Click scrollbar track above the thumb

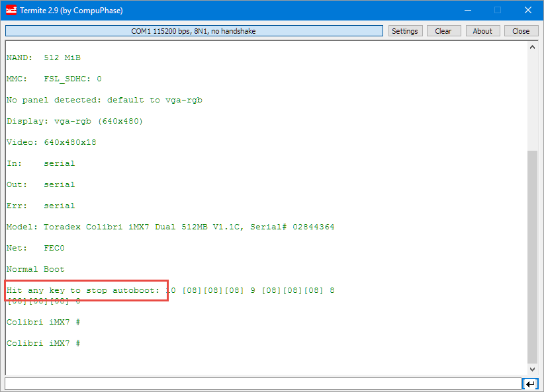(x=532, y=99)
